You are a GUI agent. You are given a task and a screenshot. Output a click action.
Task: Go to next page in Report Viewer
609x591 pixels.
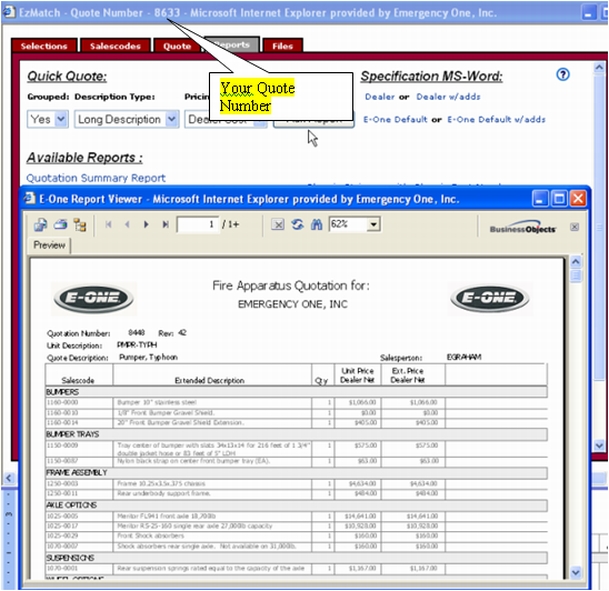point(146,224)
